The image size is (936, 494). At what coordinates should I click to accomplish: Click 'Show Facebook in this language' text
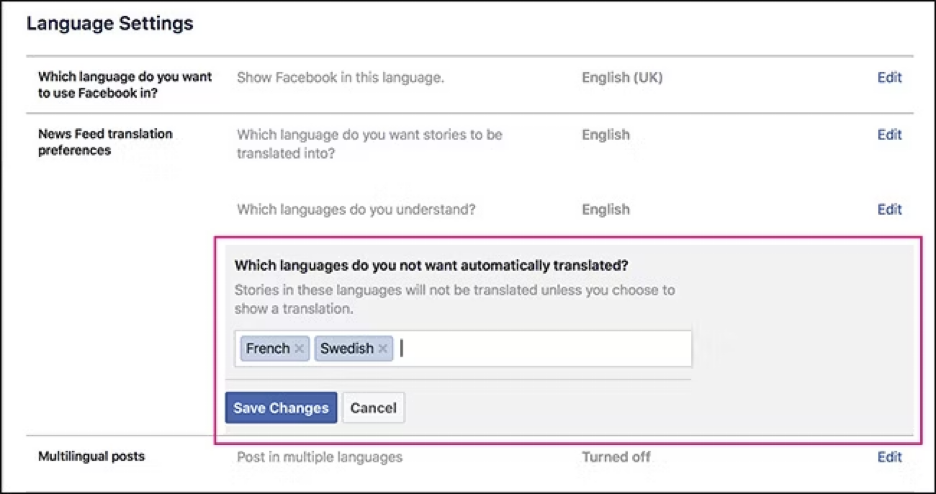click(340, 77)
